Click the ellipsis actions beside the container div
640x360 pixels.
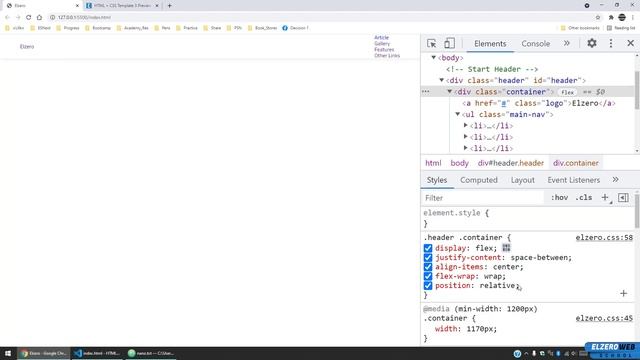(426, 92)
